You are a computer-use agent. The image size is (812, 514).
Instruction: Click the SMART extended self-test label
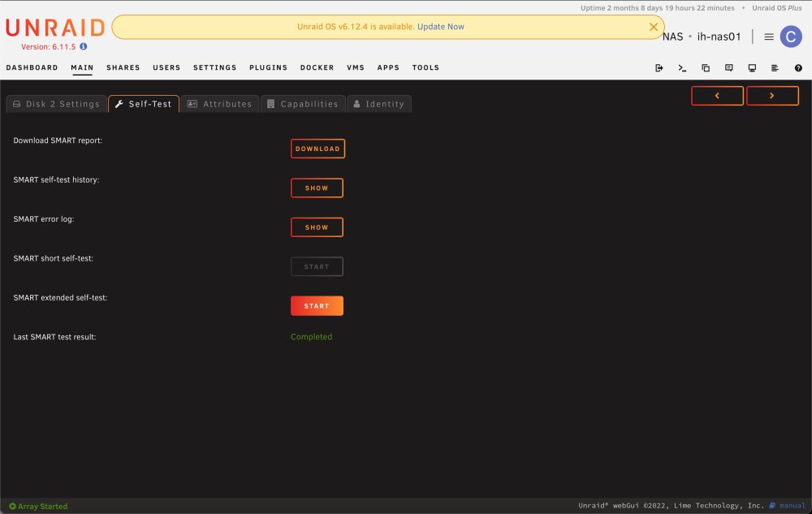(x=60, y=298)
